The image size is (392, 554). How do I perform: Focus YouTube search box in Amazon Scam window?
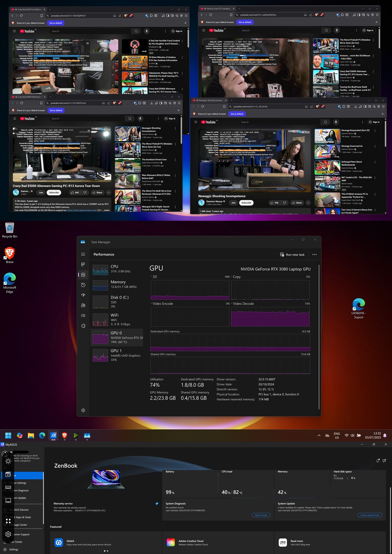[281, 31]
